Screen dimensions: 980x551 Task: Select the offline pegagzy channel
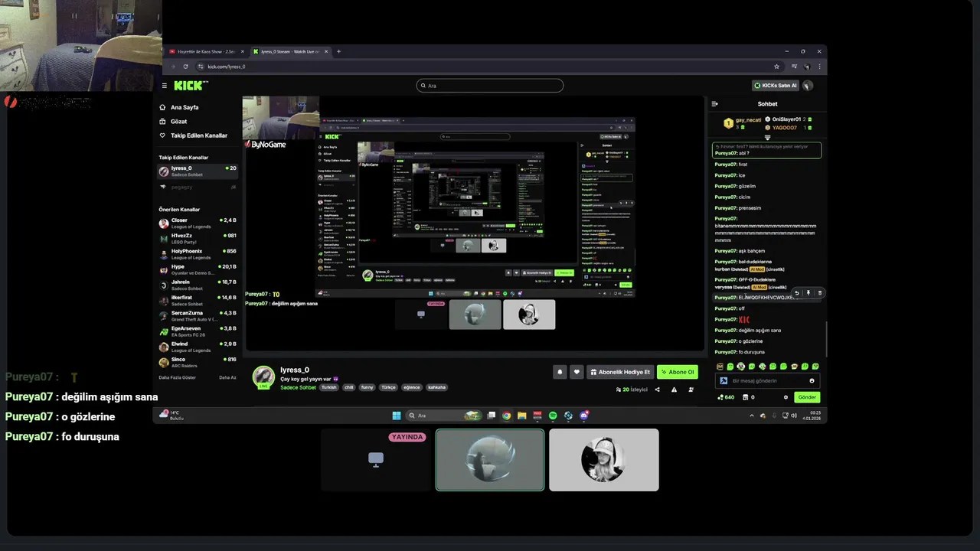point(198,187)
